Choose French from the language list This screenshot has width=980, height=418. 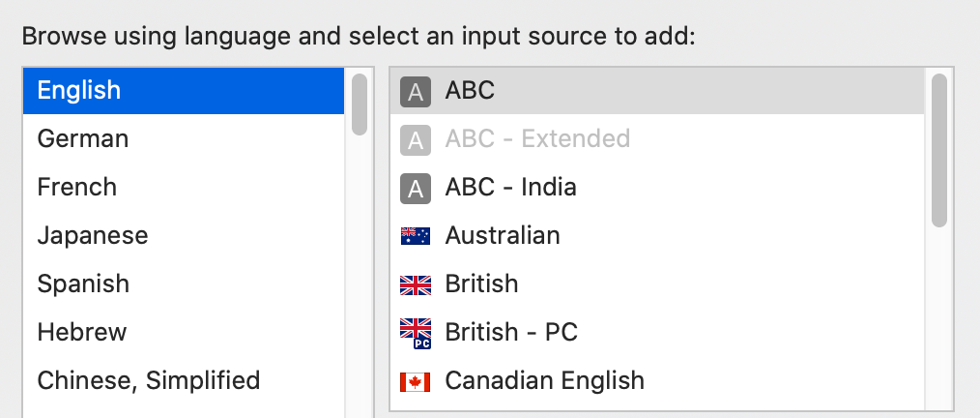click(x=183, y=187)
